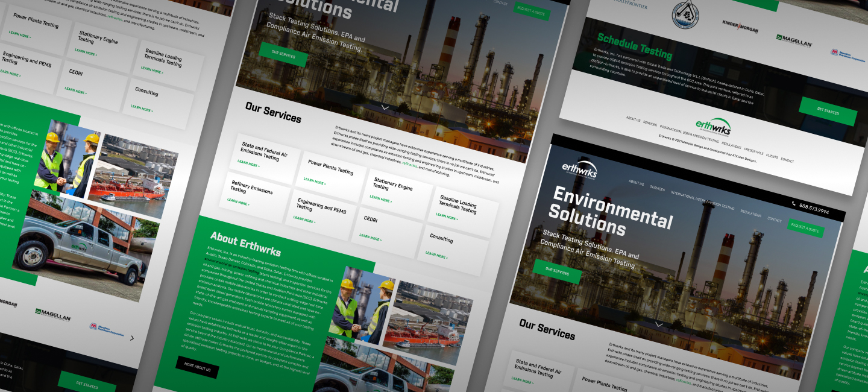Open SERVICES in the top-right page footer

(x=650, y=124)
